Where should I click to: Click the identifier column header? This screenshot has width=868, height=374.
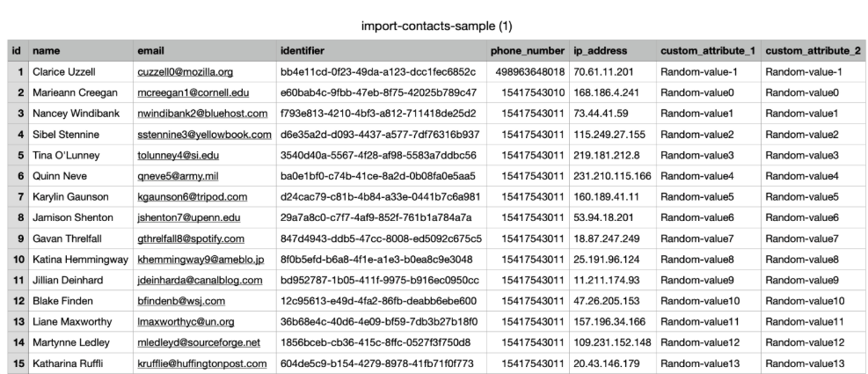coord(303,50)
